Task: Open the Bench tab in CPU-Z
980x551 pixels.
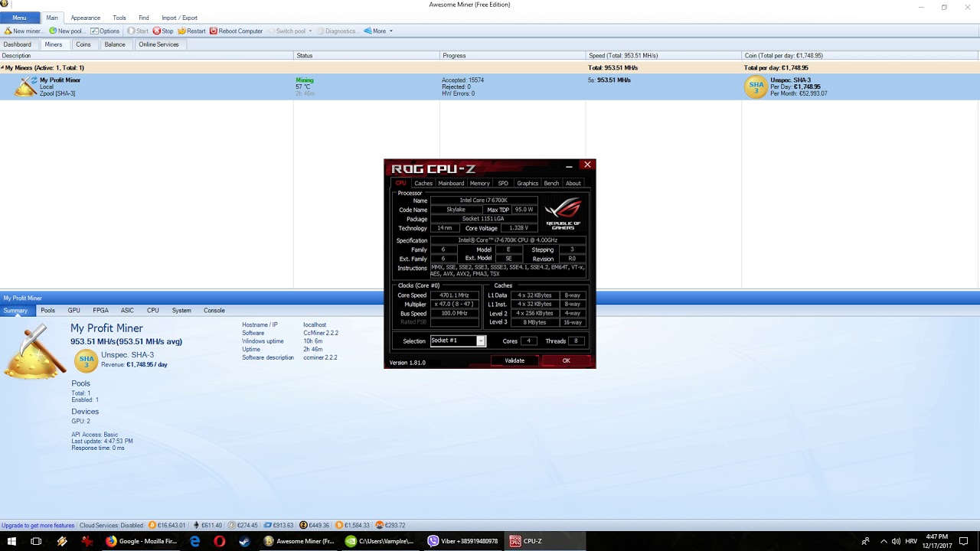Action: click(x=551, y=184)
